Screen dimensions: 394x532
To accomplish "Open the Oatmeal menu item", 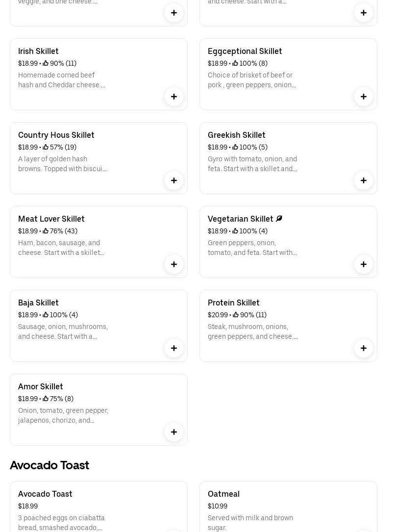I will tap(223, 494).
